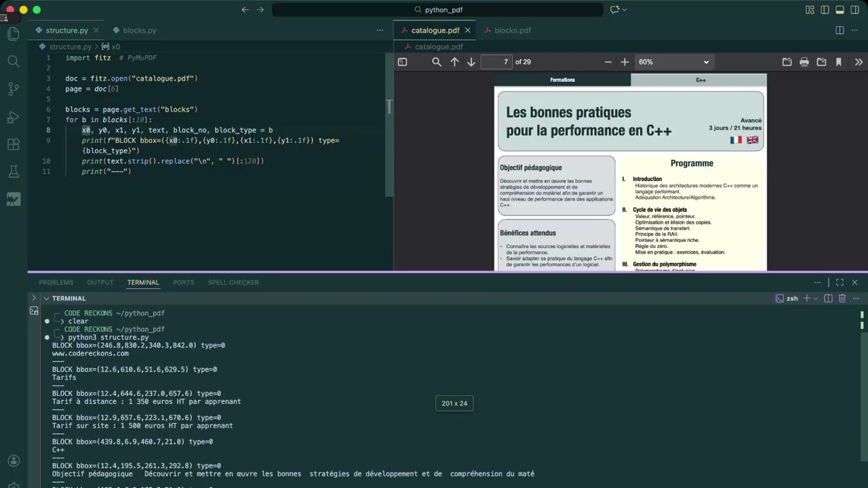868x488 pixels.
Task: Open terminal more actions ellipsis
Action: [x=856, y=298]
